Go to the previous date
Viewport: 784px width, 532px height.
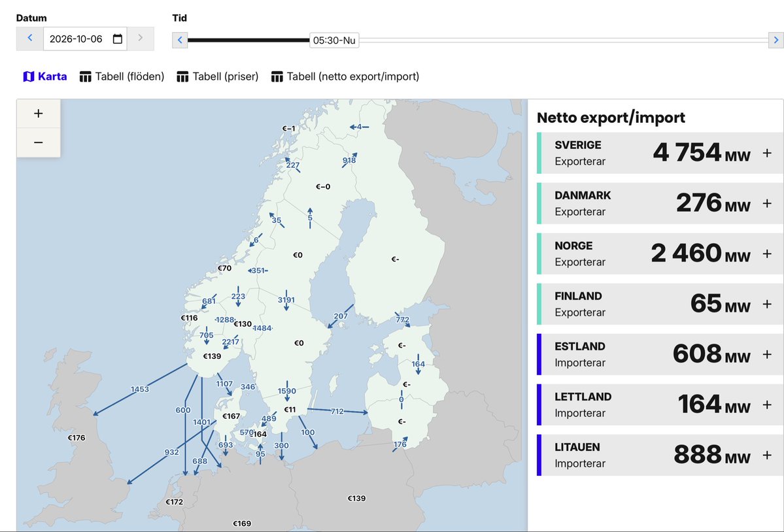(x=30, y=39)
